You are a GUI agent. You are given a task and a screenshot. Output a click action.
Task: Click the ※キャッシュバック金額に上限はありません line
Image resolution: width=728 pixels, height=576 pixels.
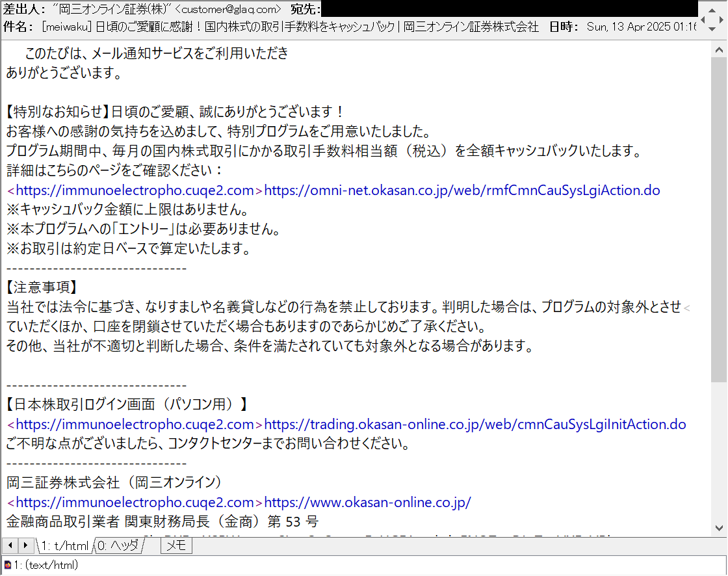pos(127,209)
